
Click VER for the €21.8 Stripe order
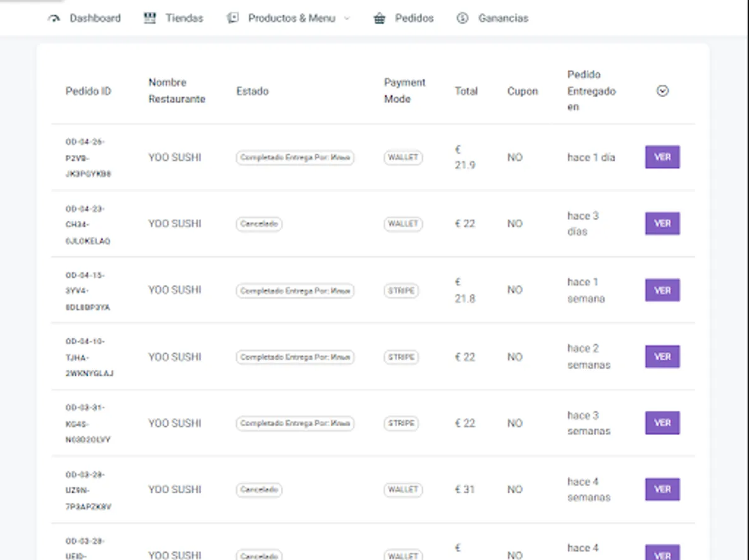click(x=662, y=290)
